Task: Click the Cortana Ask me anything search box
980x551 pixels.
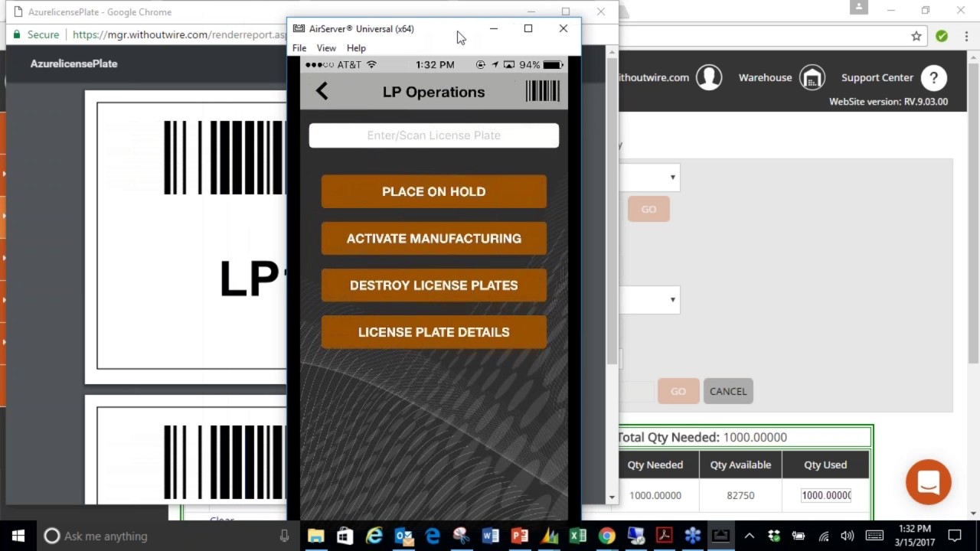Action: coord(167,536)
